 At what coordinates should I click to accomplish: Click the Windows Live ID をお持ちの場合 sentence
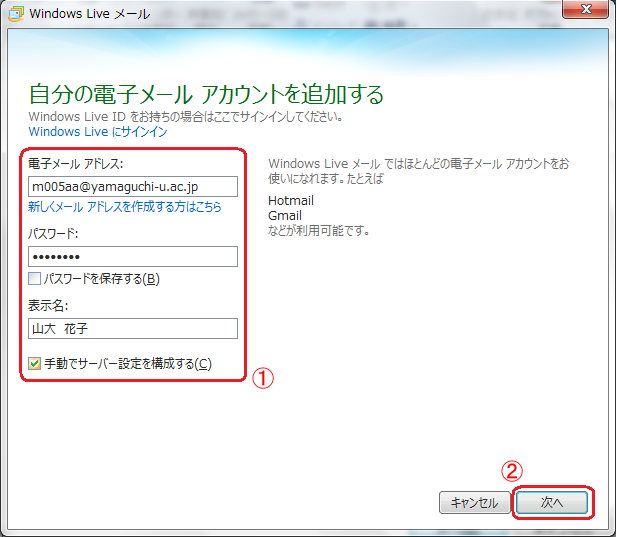(x=186, y=117)
